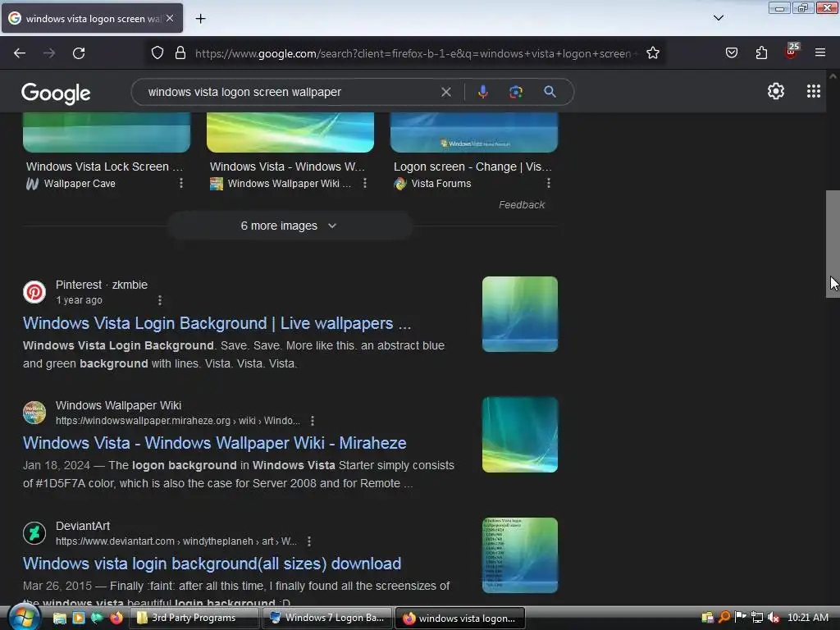This screenshot has width=840, height=630.
Task: Go back to previous page
Action: (20, 53)
